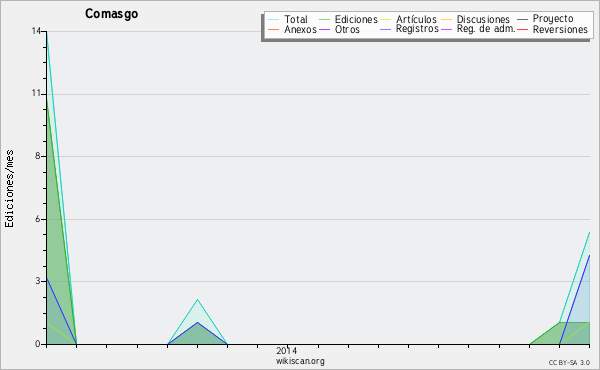
Task: Click the chart title Comasgo
Action: [x=111, y=14]
